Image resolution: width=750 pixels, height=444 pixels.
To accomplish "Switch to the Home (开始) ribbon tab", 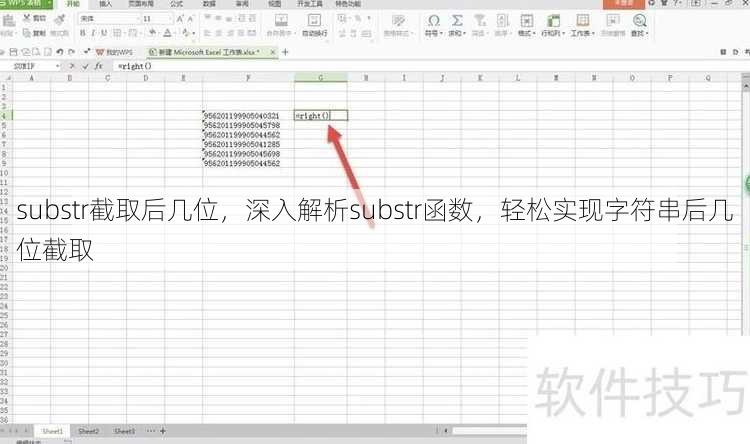I will 73,4.
